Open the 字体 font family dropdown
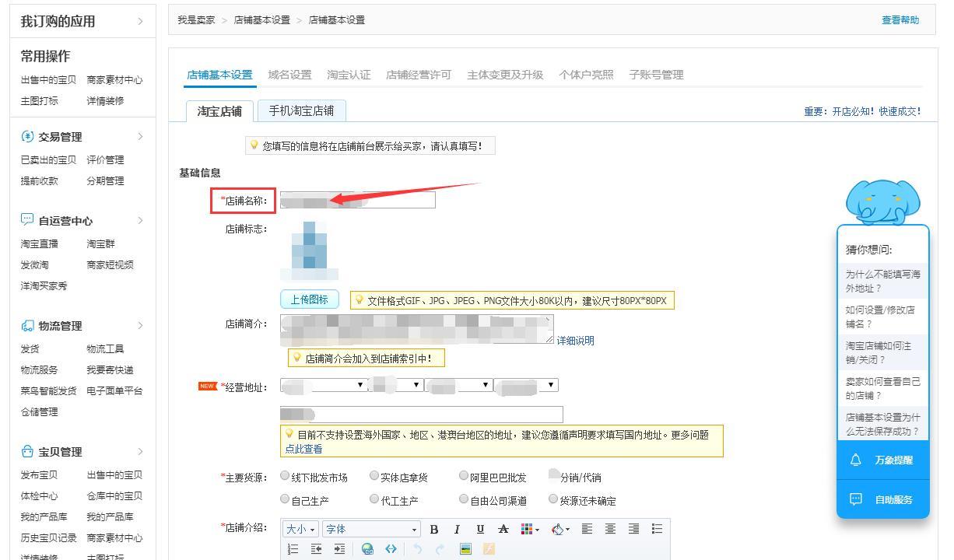The height and width of the screenshot is (560, 954). 372,529
